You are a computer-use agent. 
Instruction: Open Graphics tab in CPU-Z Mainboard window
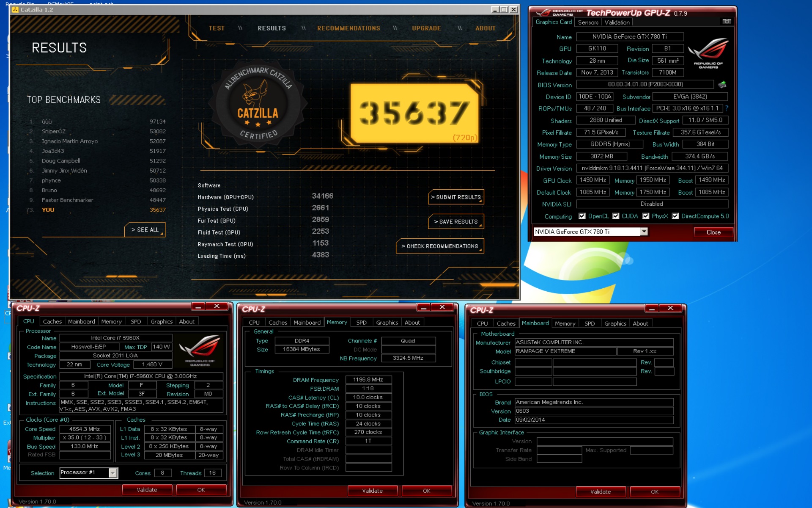pyautogui.click(x=615, y=323)
